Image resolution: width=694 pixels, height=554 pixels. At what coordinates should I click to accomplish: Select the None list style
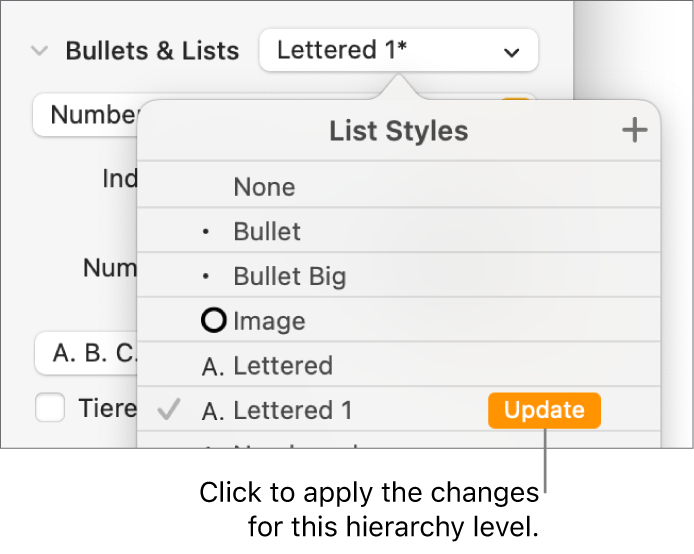[x=264, y=187]
